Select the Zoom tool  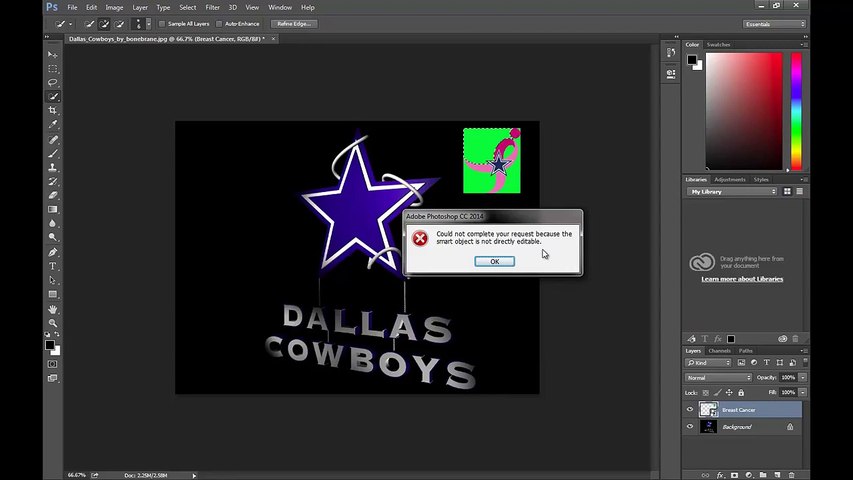pyautogui.click(x=53, y=323)
